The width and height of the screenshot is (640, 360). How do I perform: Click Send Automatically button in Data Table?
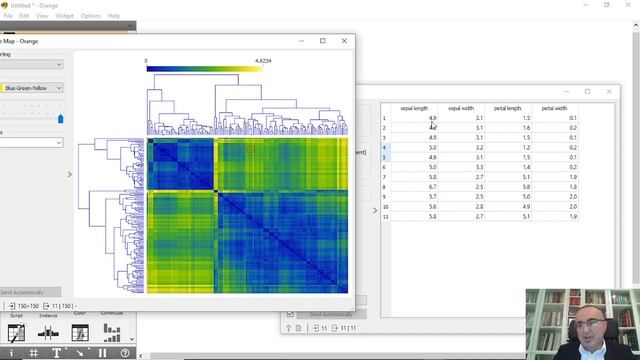tap(331, 314)
